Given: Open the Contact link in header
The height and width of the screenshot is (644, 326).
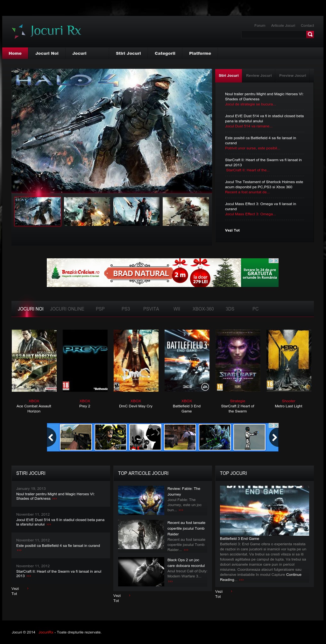Looking at the screenshot, I should click(307, 25).
